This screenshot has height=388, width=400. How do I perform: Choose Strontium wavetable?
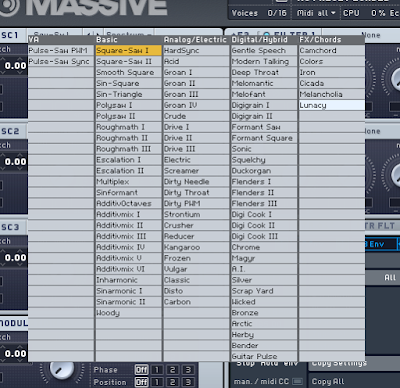coord(196,214)
